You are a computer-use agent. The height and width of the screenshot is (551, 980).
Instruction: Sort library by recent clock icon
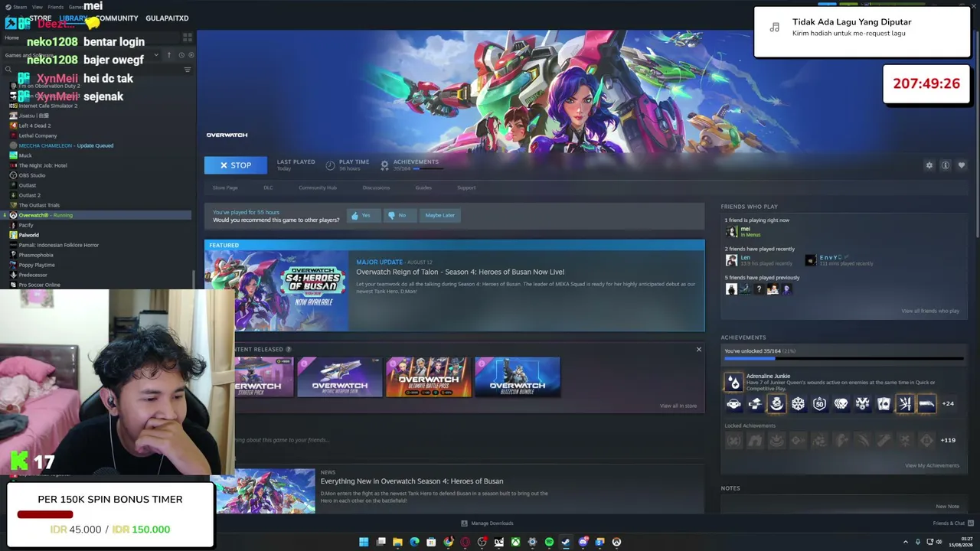181,55
